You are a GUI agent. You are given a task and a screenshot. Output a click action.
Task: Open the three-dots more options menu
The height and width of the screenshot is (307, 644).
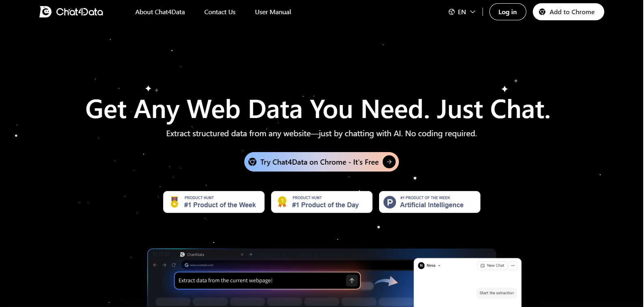(513, 266)
